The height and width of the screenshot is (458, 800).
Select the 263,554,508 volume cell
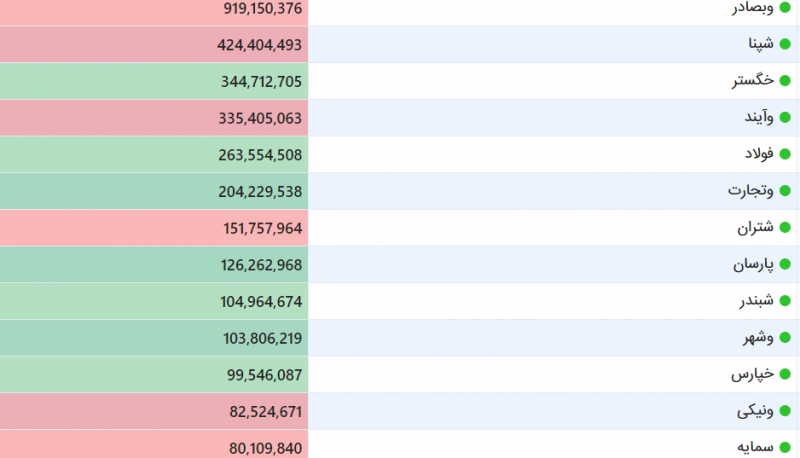[x=154, y=155]
